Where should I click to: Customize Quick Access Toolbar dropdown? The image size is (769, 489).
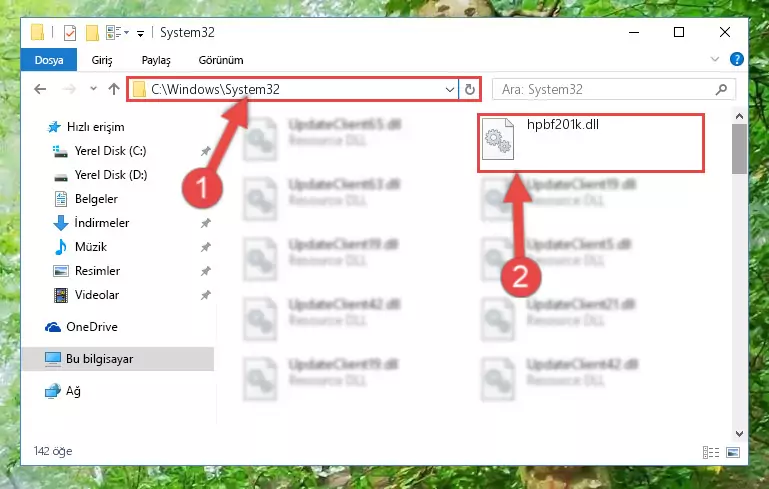141,33
